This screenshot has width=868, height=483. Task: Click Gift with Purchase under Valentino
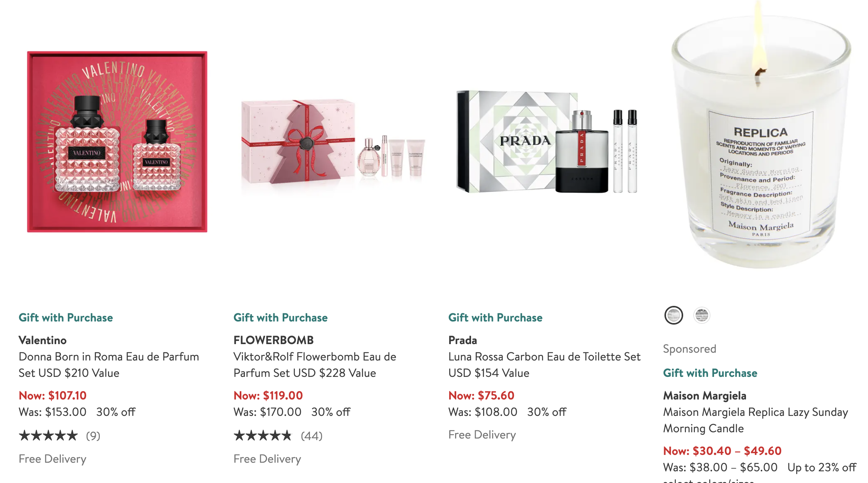pyautogui.click(x=66, y=318)
